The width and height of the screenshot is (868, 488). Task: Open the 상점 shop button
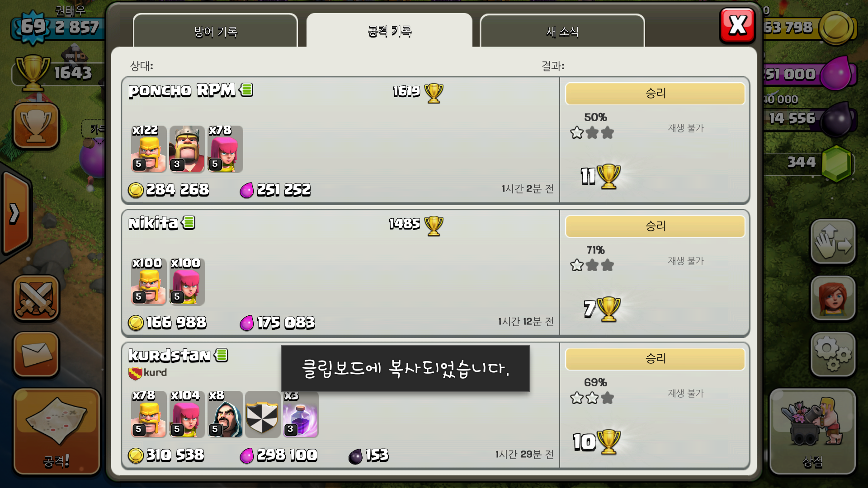point(812,432)
